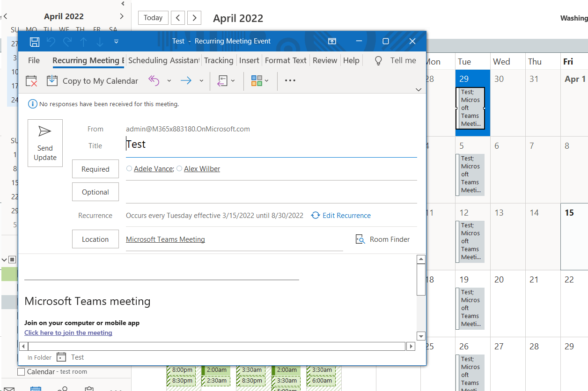Collapse the ribbon with the chevron
The height and width of the screenshot is (391, 588).
pos(418,90)
